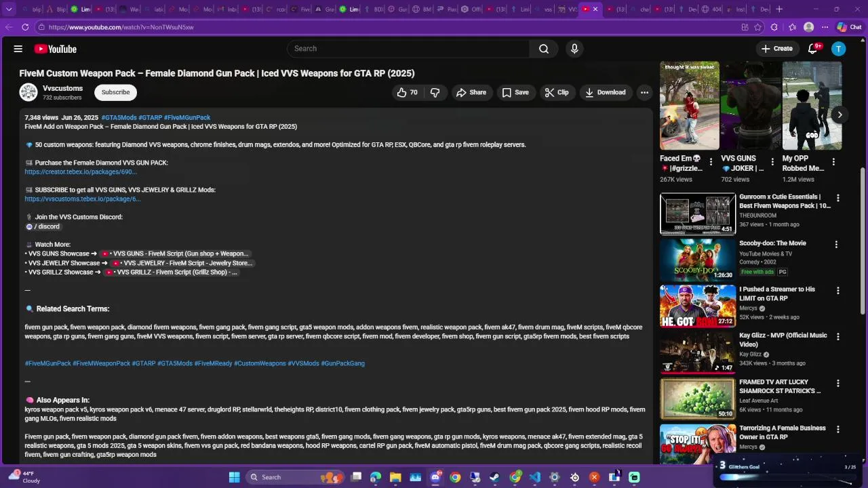Open the browser extensions icon
Viewport: 868px width, 488px height.
point(775,27)
